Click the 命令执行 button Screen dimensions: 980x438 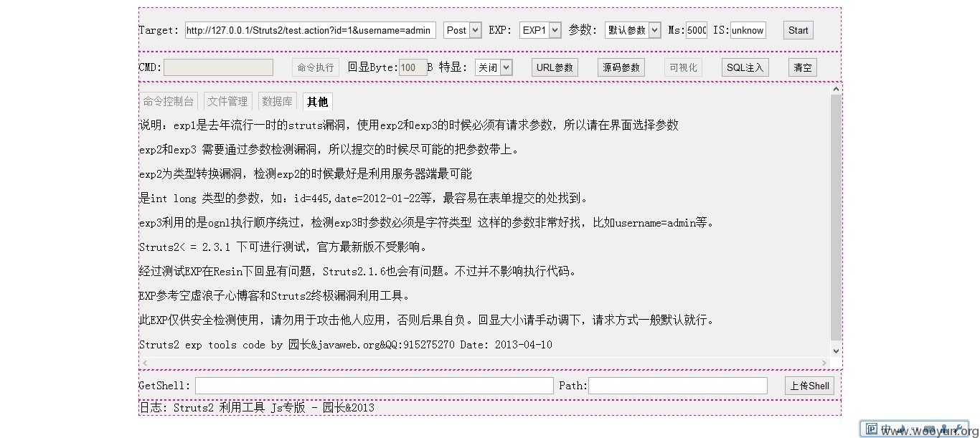[x=316, y=67]
